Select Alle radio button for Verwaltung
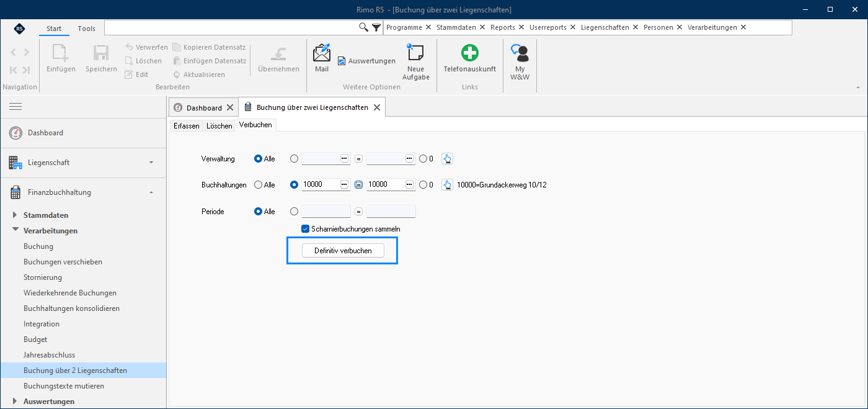 coord(258,159)
